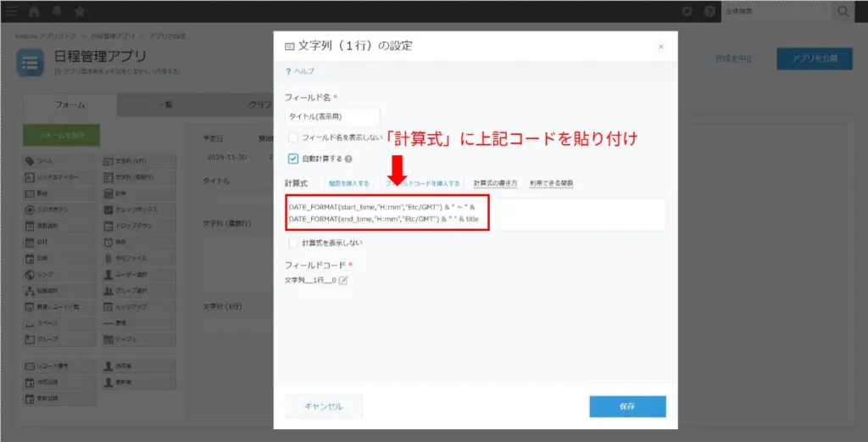Pick 更新日時 field in the palette
Viewport: 868px width, 442px height.
coord(60,398)
